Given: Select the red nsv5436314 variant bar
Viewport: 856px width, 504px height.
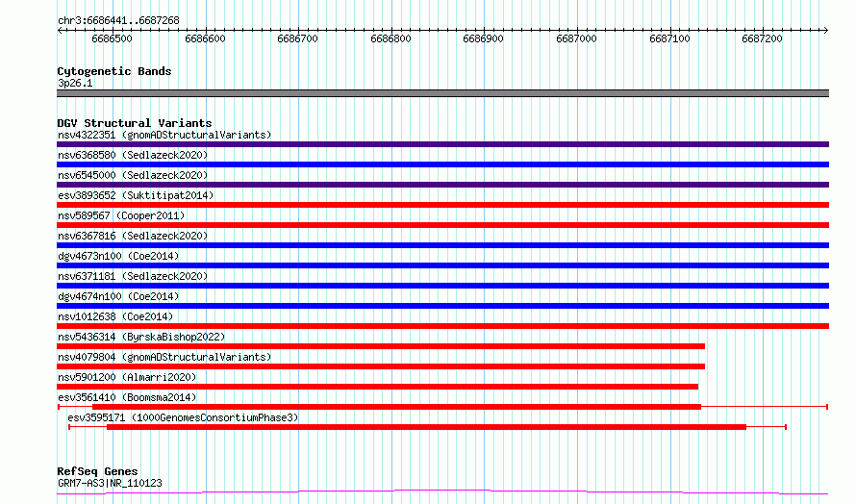Looking at the screenshot, I should [381, 346].
